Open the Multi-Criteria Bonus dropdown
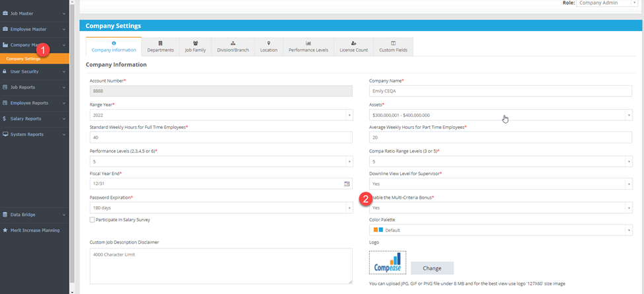Viewport: 644px width, 294px height. pos(501,207)
